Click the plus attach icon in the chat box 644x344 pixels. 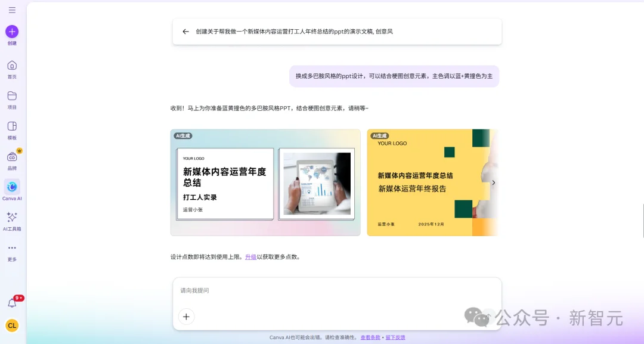pos(187,317)
